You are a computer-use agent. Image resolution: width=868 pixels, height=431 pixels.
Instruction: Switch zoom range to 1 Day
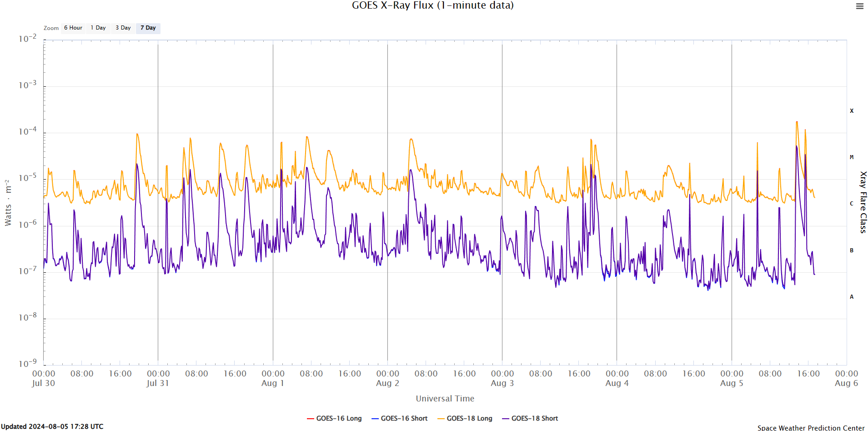98,28
